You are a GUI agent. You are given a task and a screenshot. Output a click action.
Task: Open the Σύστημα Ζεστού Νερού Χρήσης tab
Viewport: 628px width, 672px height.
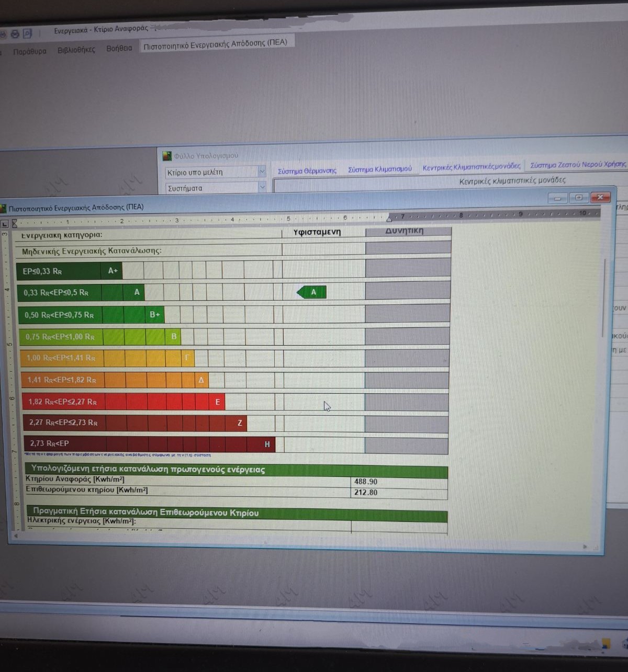(x=578, y=165)
